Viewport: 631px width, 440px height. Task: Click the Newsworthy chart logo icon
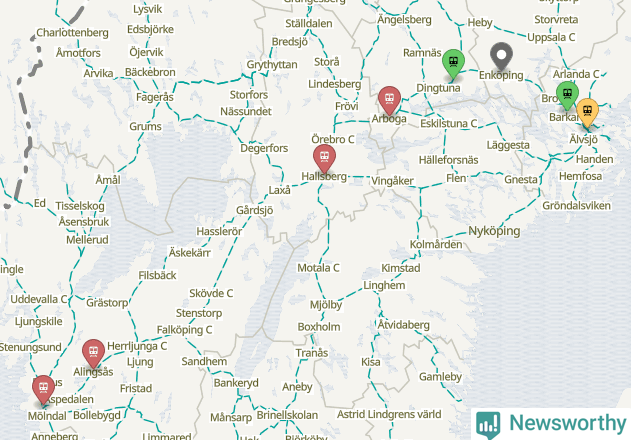pos(488,425)
